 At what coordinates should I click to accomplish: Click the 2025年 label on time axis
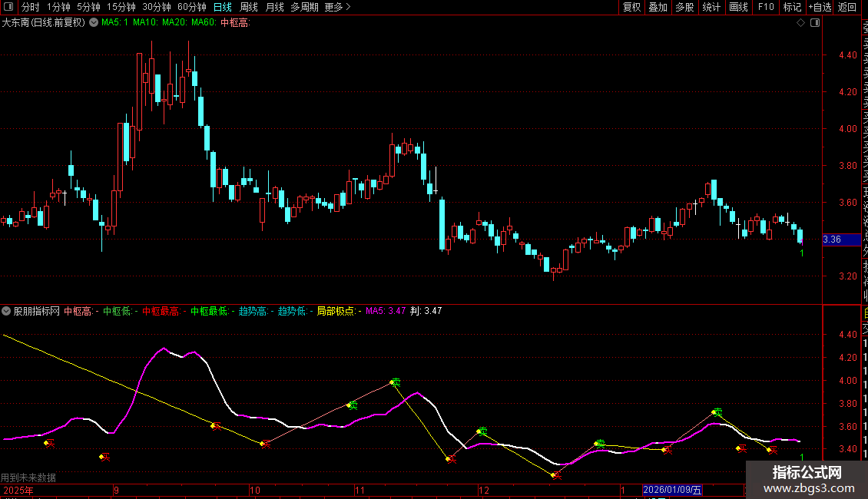coord(18,490)
